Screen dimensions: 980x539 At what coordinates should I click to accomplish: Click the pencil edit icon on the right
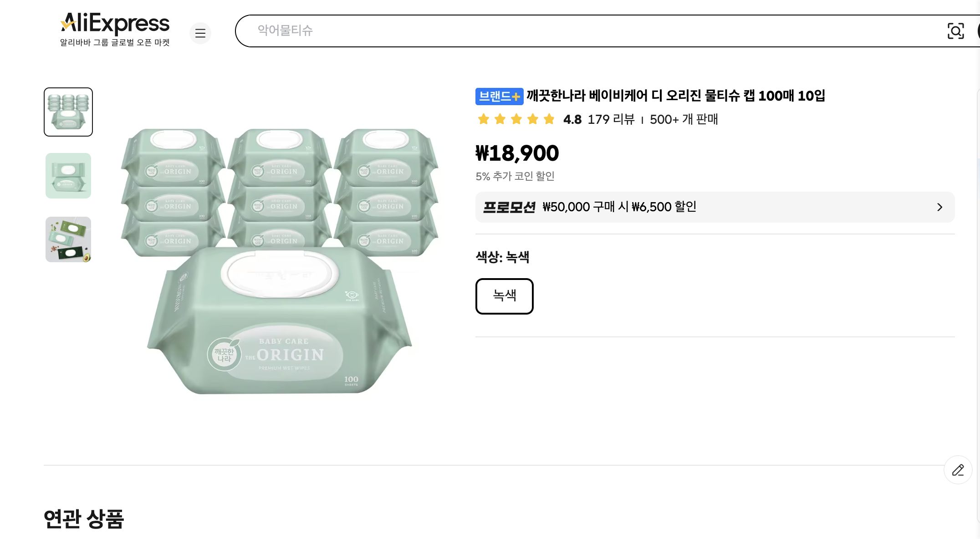click(x=958, y=470)
